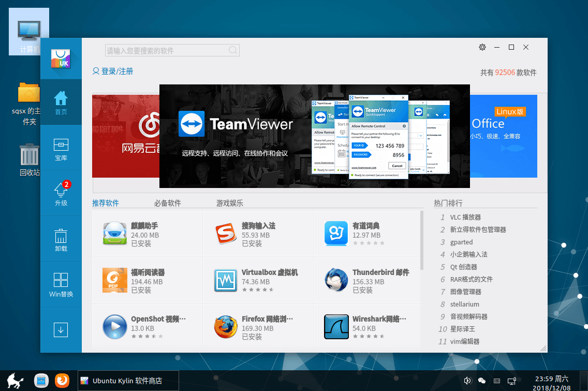Open 新立得软件包管理器 in ranking
The image size is (588, 391).
coord(478,229)
